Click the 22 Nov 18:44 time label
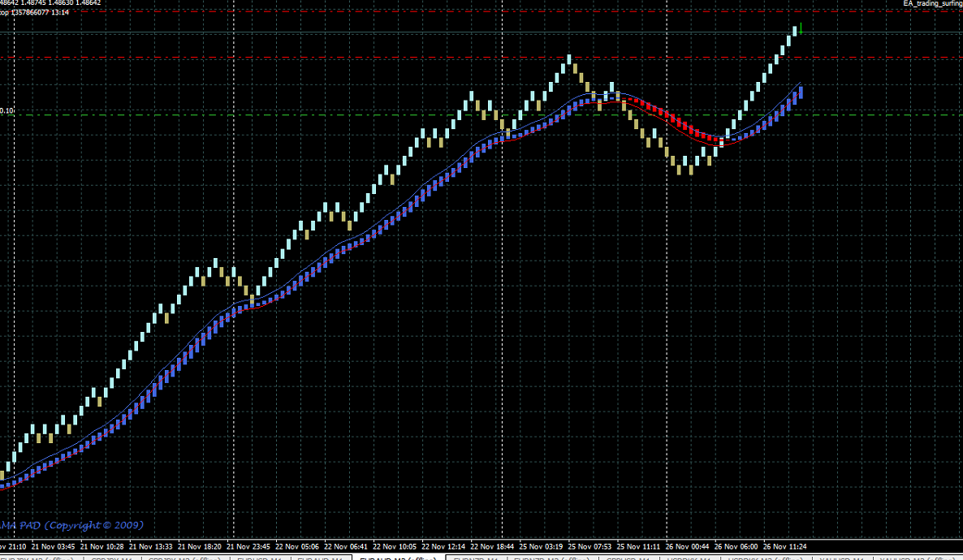Screen dimensions: 963x560 [492, 546]
